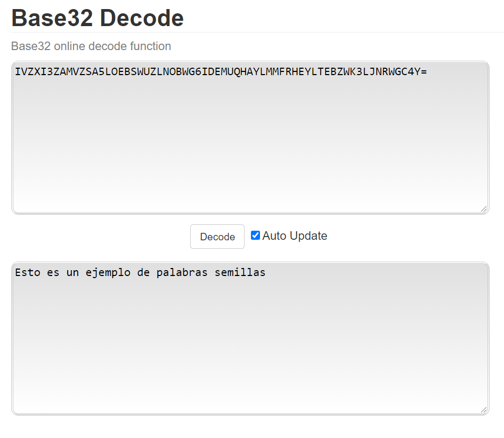504x438 pixels.
Task: Focus the Base32 encoded input textarea
Action: point(250,137)
